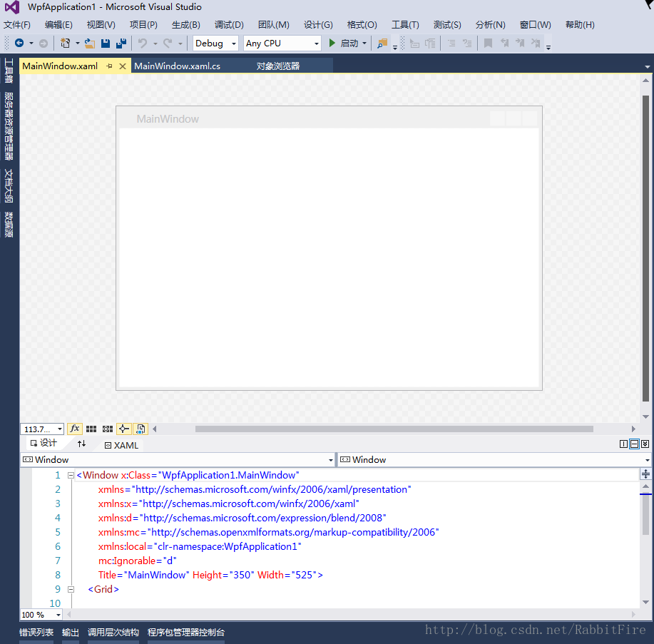
Task: Open the 调试(D) menu
Action: (x=229, y=25)
